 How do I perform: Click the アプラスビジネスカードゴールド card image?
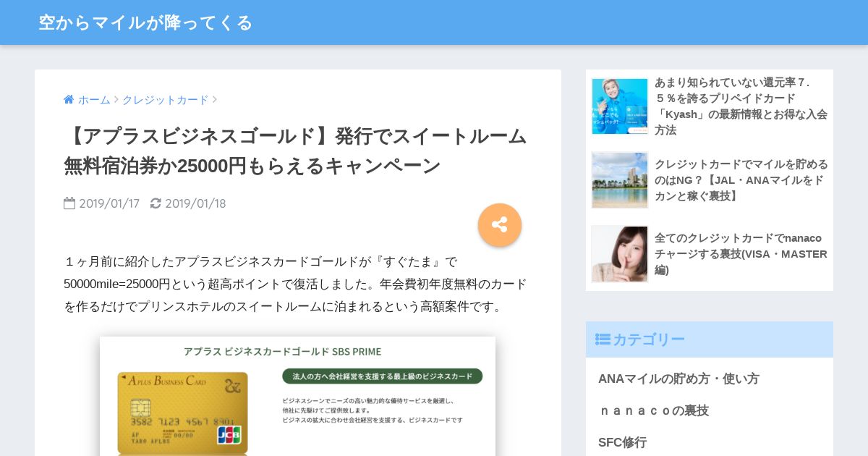point(297,396)
